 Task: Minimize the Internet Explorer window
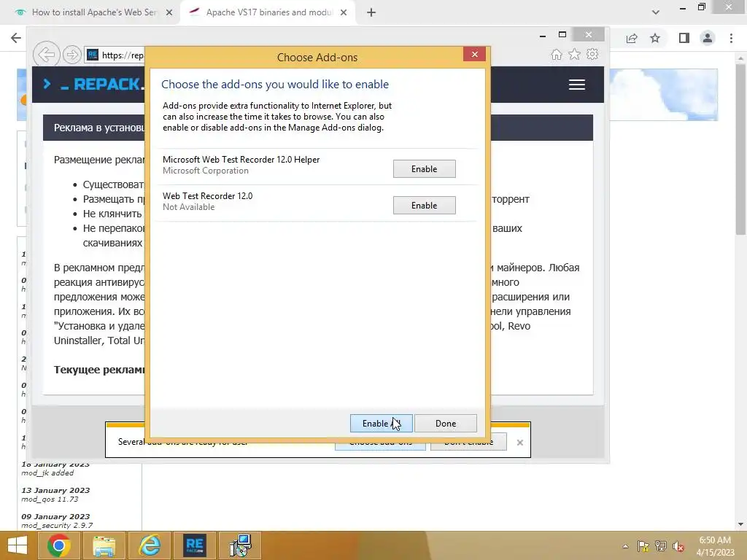[x=543, y=36]
